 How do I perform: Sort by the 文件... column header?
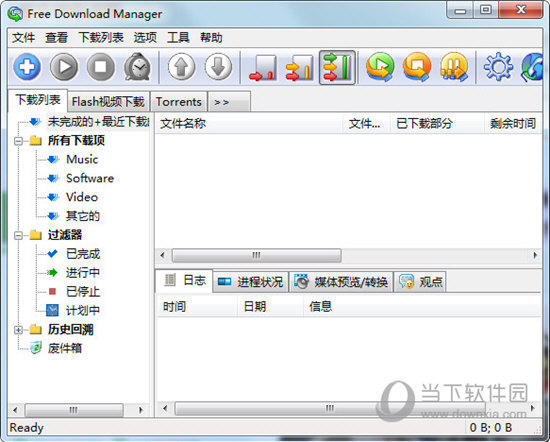366,123
